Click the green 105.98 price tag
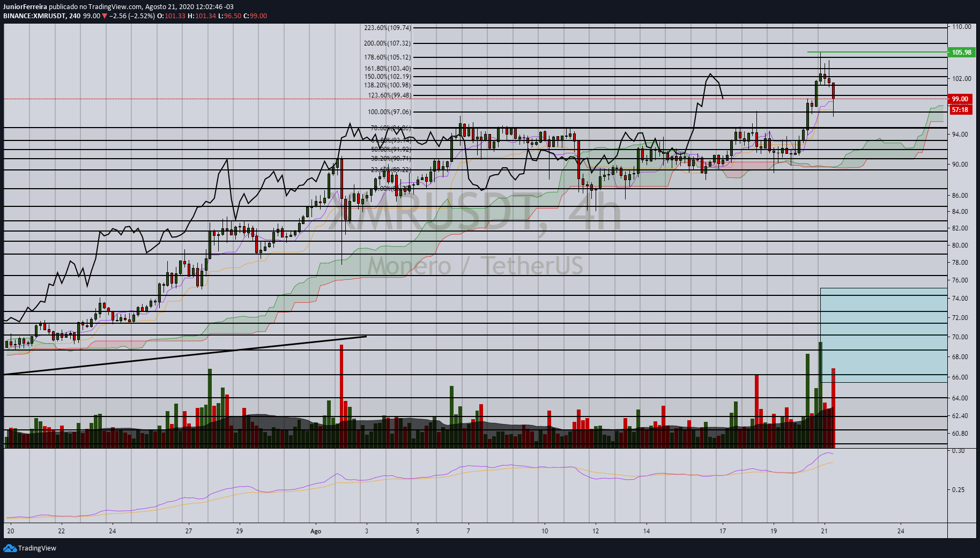 click(961, 53)
